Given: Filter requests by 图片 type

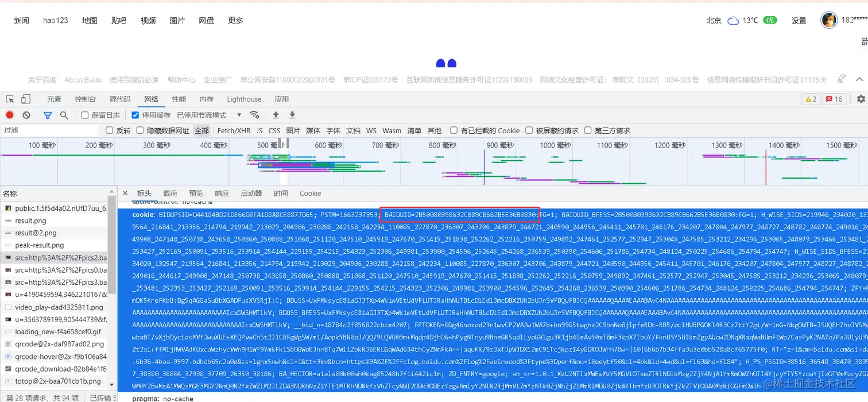Looking at the screenshot, I should pyautogui.click(x=293, y=130).
